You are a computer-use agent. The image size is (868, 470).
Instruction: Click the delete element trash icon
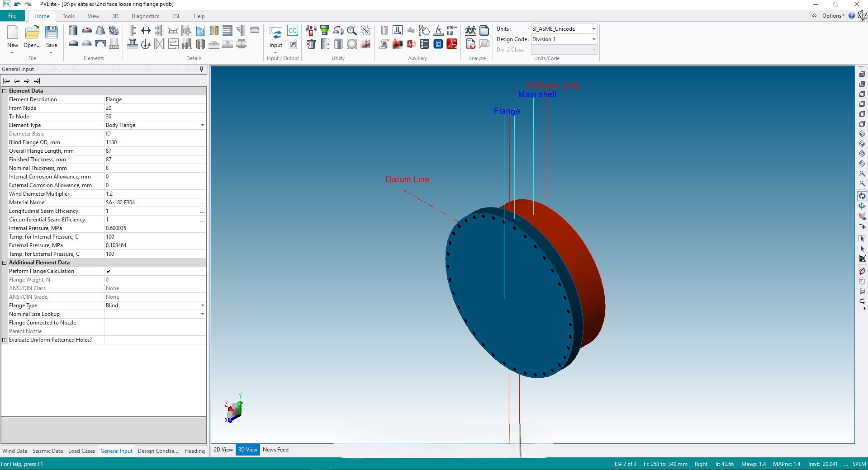311,44
